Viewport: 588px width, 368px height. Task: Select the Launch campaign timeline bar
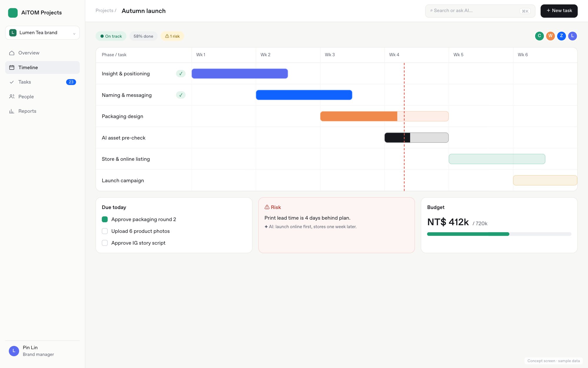click(545, 180)
